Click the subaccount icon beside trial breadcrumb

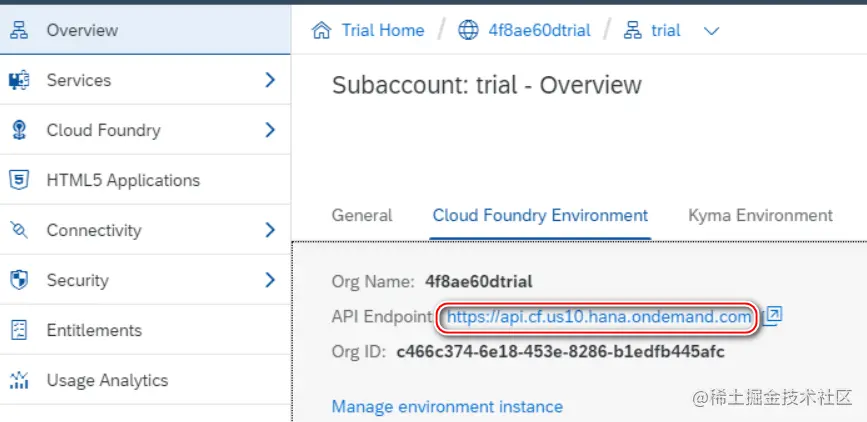pos(633,30)
